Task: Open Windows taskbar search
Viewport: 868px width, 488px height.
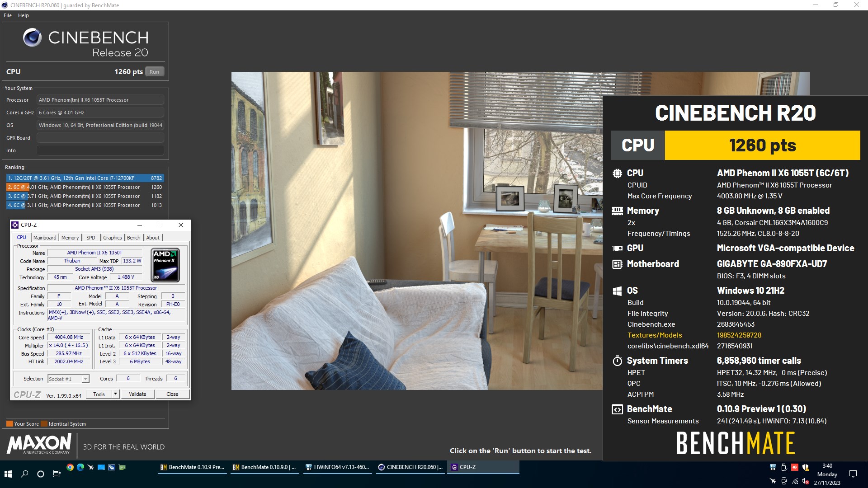Action: pyautogui.click(x=24, y=474)
